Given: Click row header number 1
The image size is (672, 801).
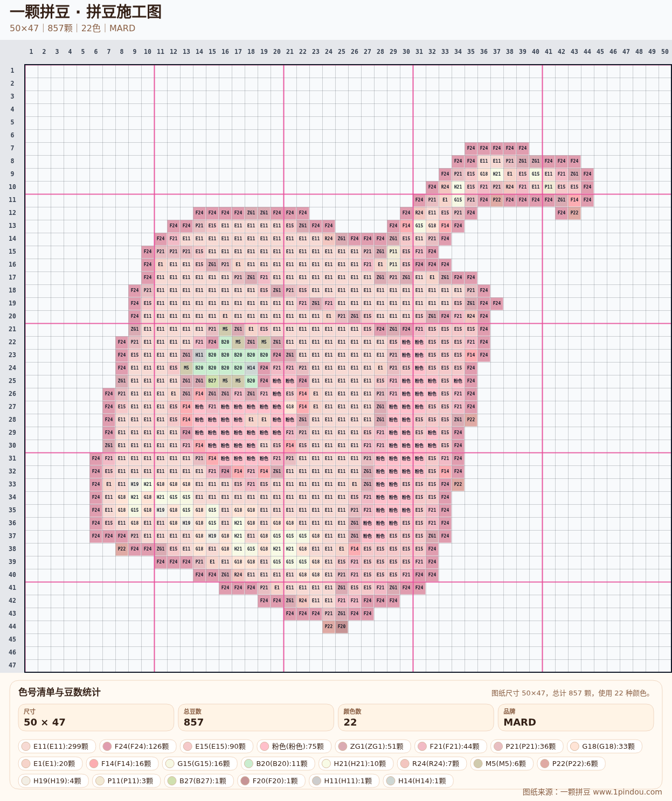Looking at the screenshot, I should click(12, 71).
